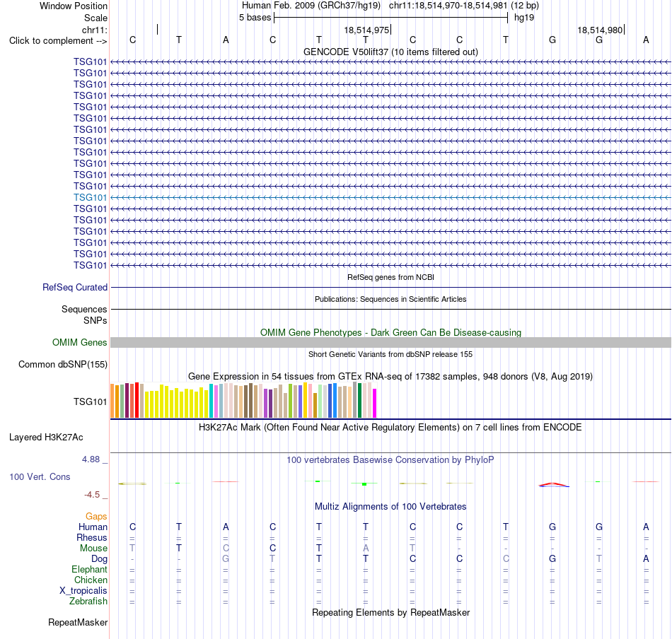The height and width of the screenshot is (639, 672).
Task: Click the TSG101 label beside the GTEx chart
Action: pyautogui.click(x=90, y=401)
